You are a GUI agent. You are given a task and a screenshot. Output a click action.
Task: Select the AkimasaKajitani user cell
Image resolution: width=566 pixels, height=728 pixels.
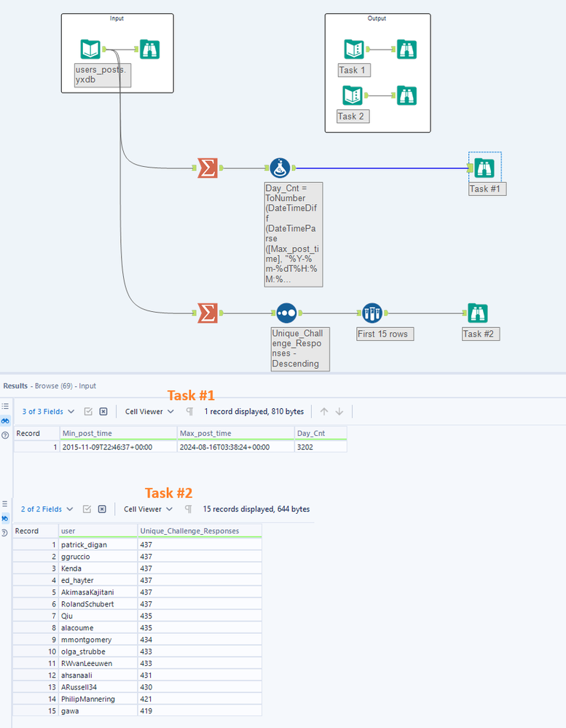point(98,592)
